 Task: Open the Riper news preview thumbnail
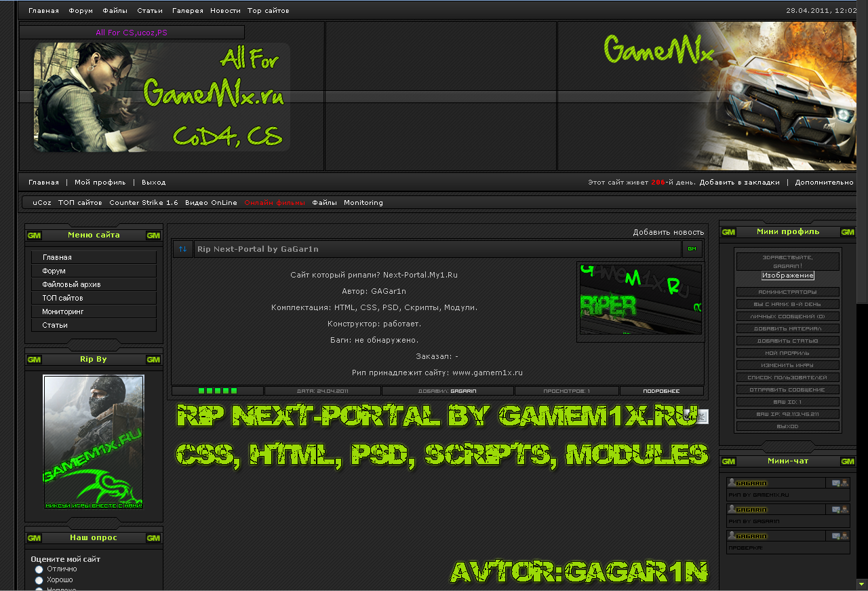pos(640,299)
